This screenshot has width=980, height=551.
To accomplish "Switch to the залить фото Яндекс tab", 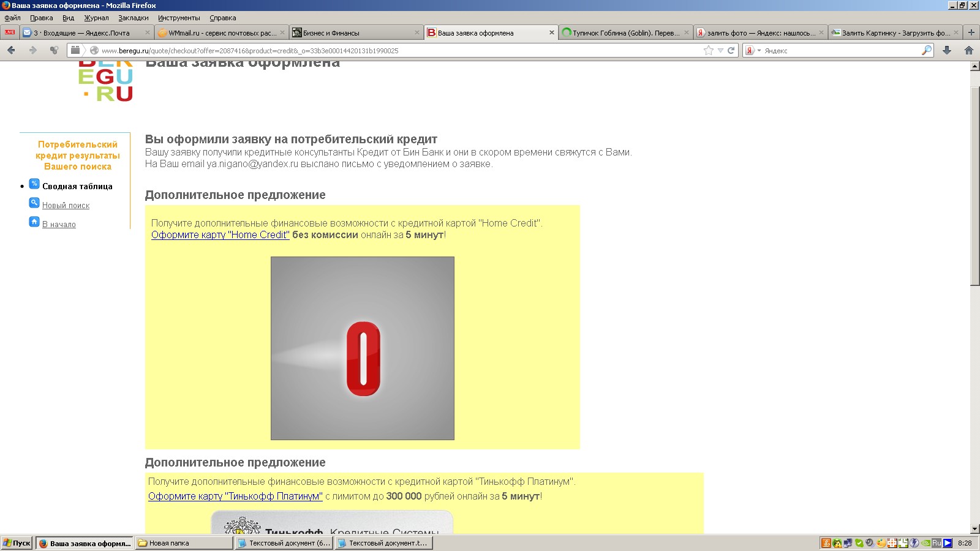I will coord(759,32).
